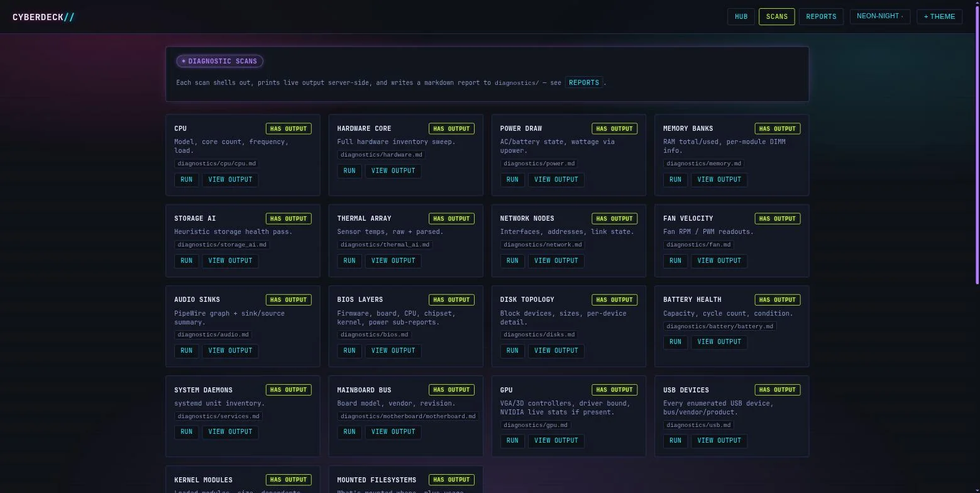
Task: Click the diagnostics/gpu.md path label
Action: pos(535,424)
